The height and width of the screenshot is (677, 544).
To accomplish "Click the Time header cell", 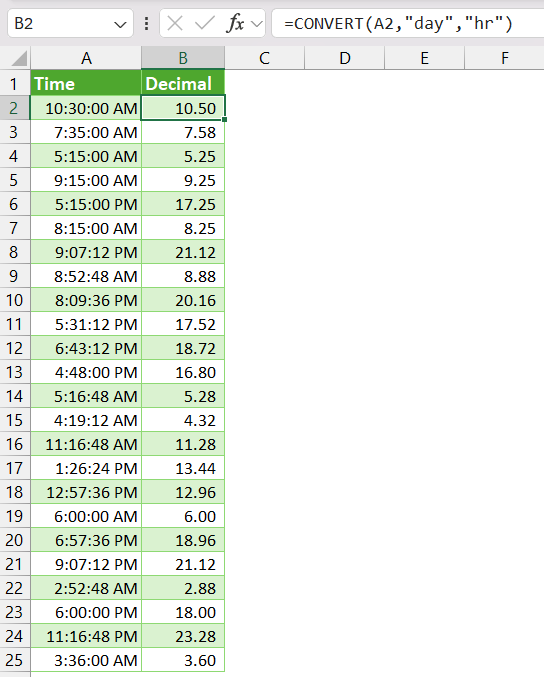I will (x=86, y=83).
